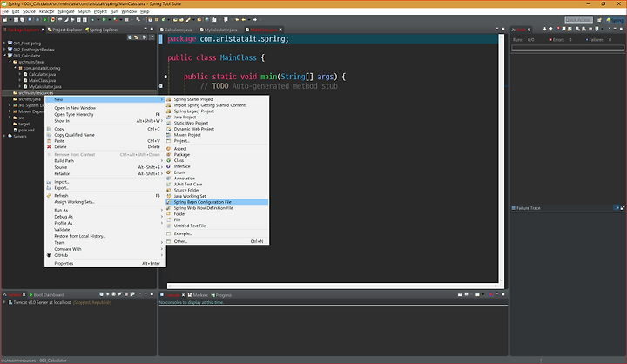Click the Open Perspective icon
This screenshot has width=627, height=364.
click(599, 20)
